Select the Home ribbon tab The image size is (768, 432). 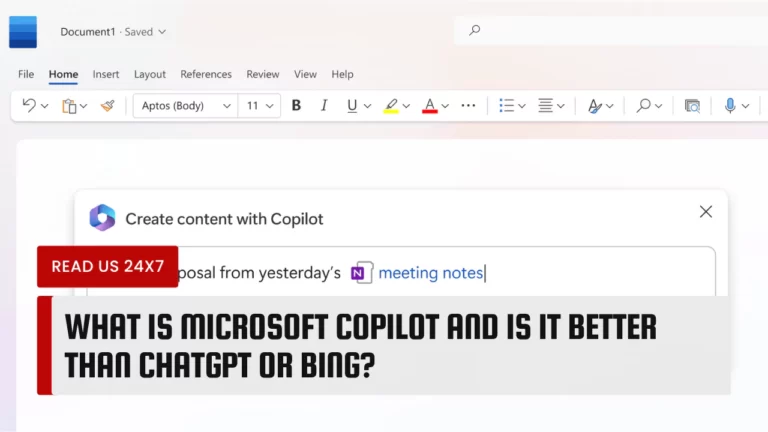[63, 74]
